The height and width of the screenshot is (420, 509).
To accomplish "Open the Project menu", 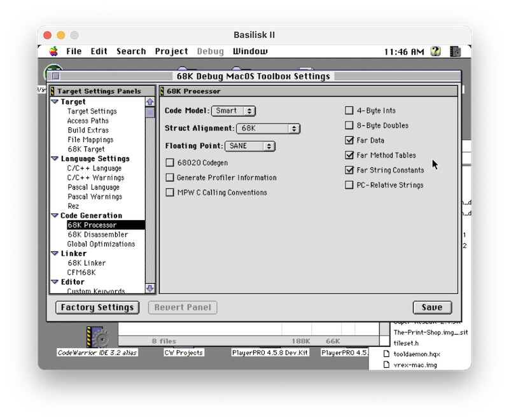I will tap(171, 52).
